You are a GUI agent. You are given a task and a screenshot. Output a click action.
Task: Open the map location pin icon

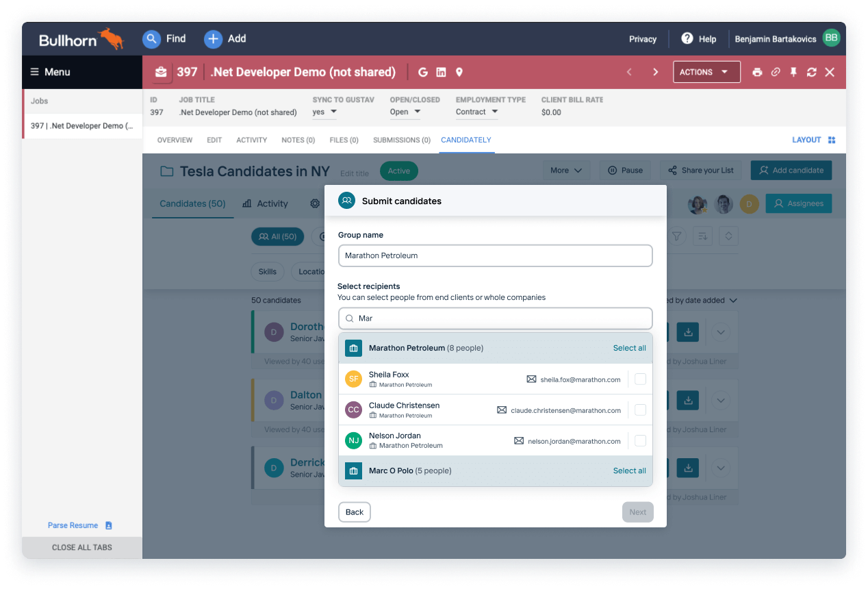(x=459, y=72)
